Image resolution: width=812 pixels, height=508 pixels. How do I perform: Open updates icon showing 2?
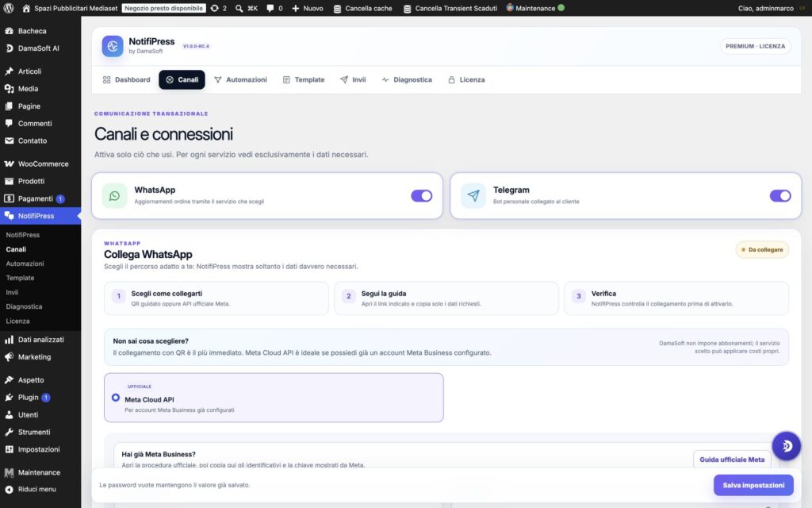[219, 8]
